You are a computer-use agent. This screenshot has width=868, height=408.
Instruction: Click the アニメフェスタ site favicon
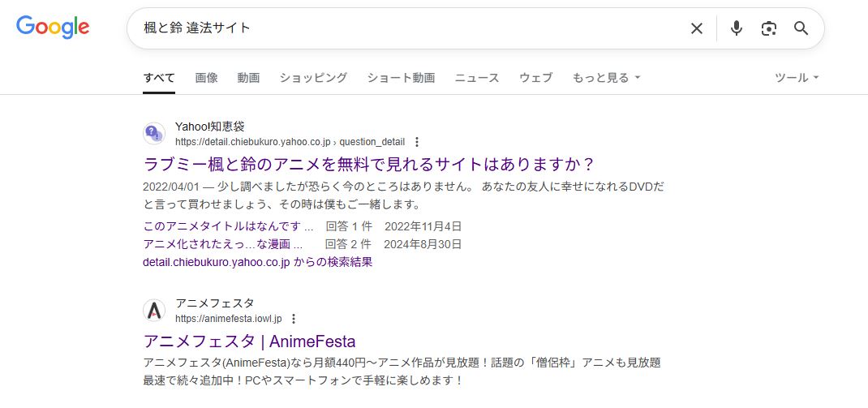154,310
